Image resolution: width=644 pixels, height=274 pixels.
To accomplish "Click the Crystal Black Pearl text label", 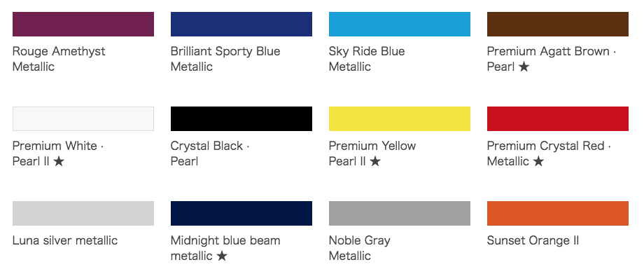I will tap(210, 153).
